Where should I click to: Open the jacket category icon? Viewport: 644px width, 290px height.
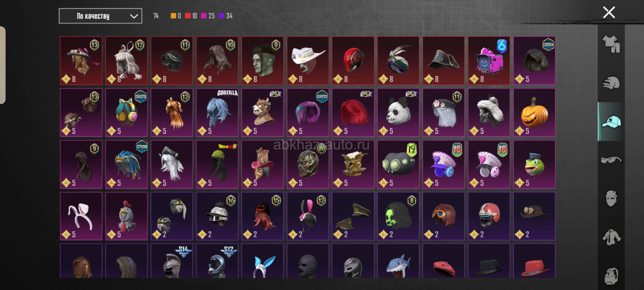pyautogui.click(x=611, y=237)
